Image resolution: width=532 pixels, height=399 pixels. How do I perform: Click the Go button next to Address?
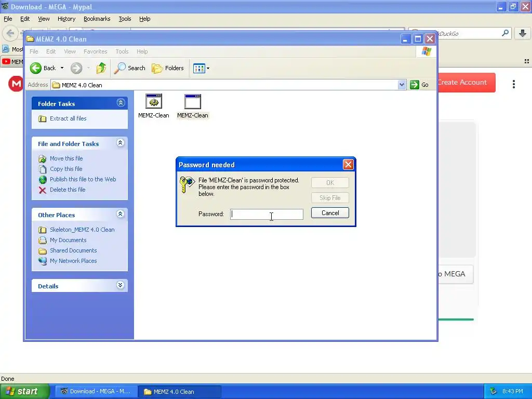click(419, 85)
